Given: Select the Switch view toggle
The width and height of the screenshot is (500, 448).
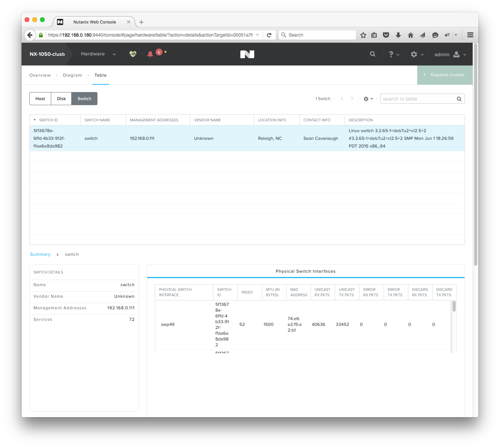Looking at the screenshot, I should pos(84,99).
